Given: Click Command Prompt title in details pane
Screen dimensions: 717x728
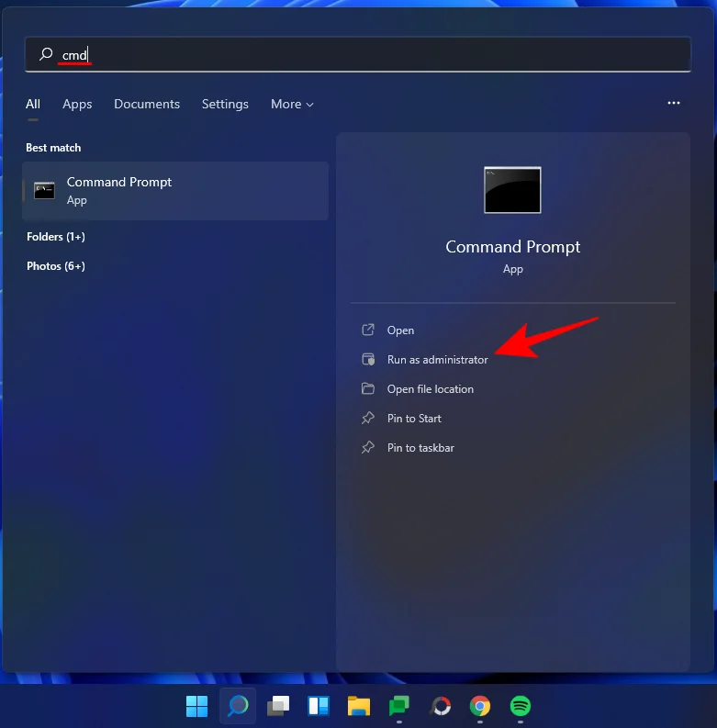Looking at the screenshot, I should point(512,247).
